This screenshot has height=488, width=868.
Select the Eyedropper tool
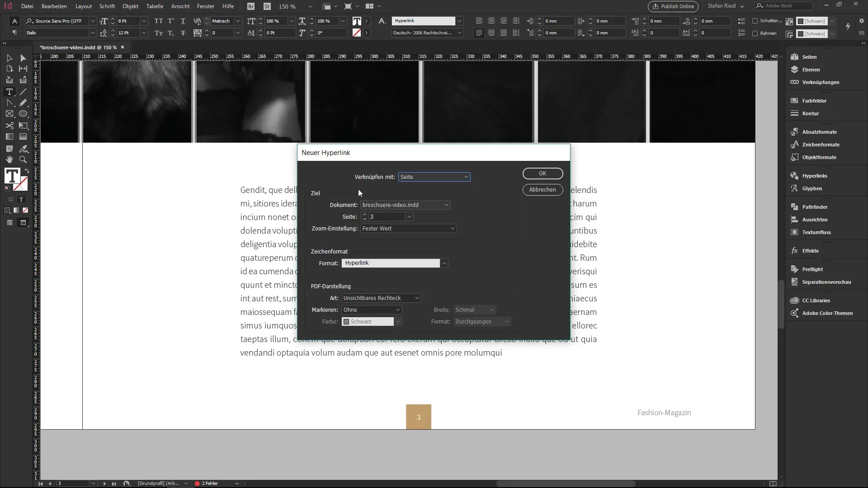pyautogui.click(x=23, y=149)
